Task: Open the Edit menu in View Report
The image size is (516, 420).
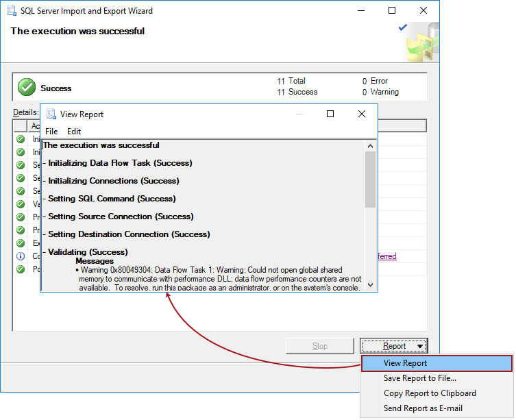Action: tap(74, 132)
